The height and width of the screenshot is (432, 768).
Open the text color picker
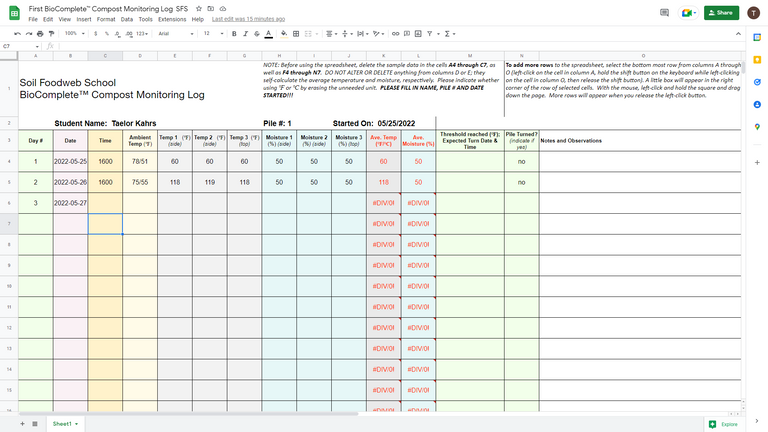point(268,34)
